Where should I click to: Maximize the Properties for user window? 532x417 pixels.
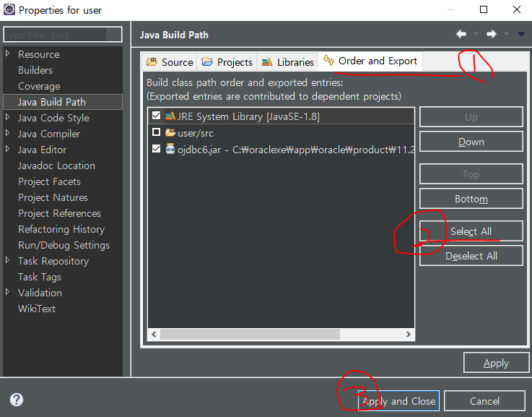pos(484,9)
